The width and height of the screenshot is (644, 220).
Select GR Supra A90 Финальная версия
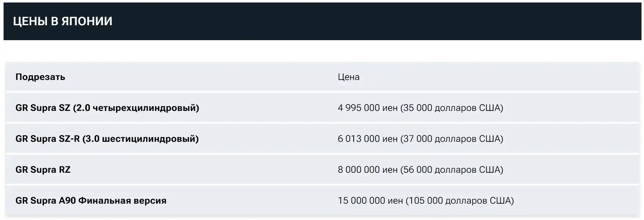point(91,200)
